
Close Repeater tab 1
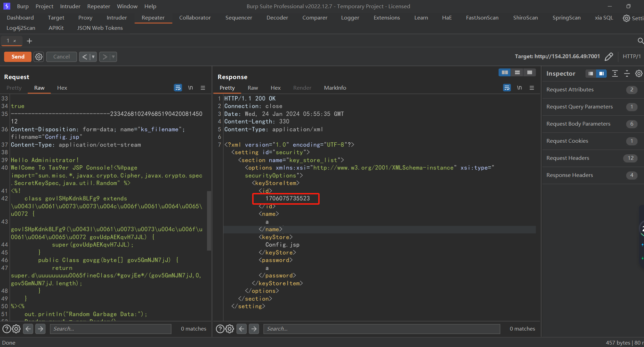pyautogui.click(x=15, y=41)
